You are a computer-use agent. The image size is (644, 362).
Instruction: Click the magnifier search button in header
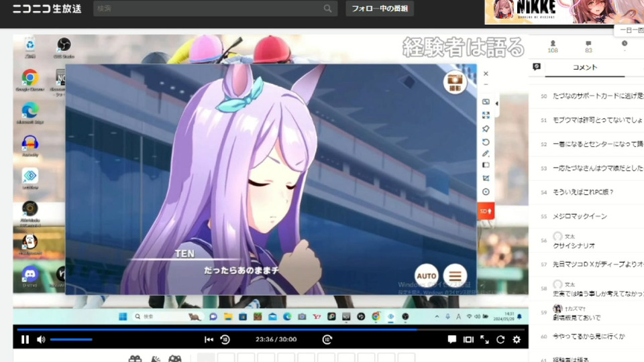coord(327,9)
